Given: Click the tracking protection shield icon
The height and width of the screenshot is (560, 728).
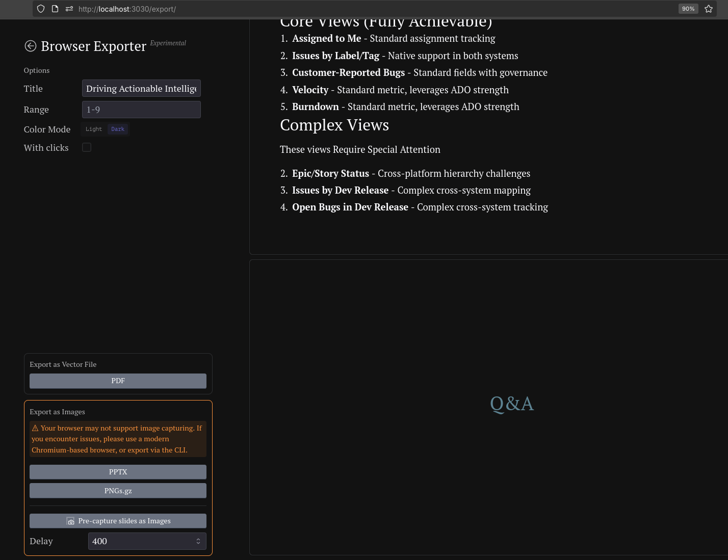Looking at the screenshot, I should (x=41, y=9).
